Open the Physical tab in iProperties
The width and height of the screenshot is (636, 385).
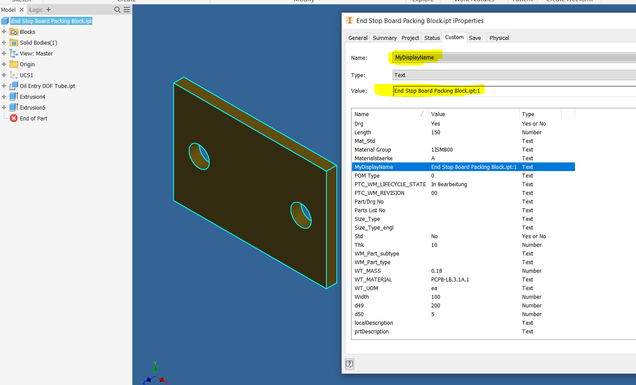pos(499,38)
